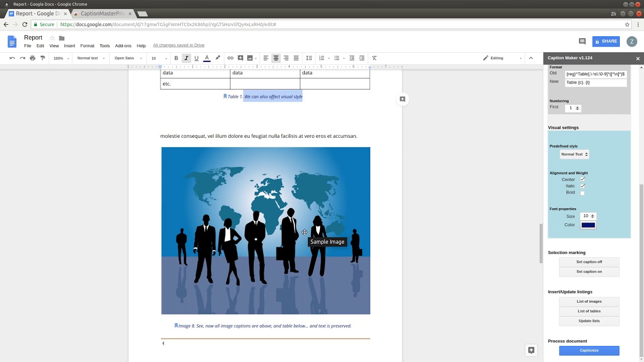Redo the last undone action

[x=22, y=58]
